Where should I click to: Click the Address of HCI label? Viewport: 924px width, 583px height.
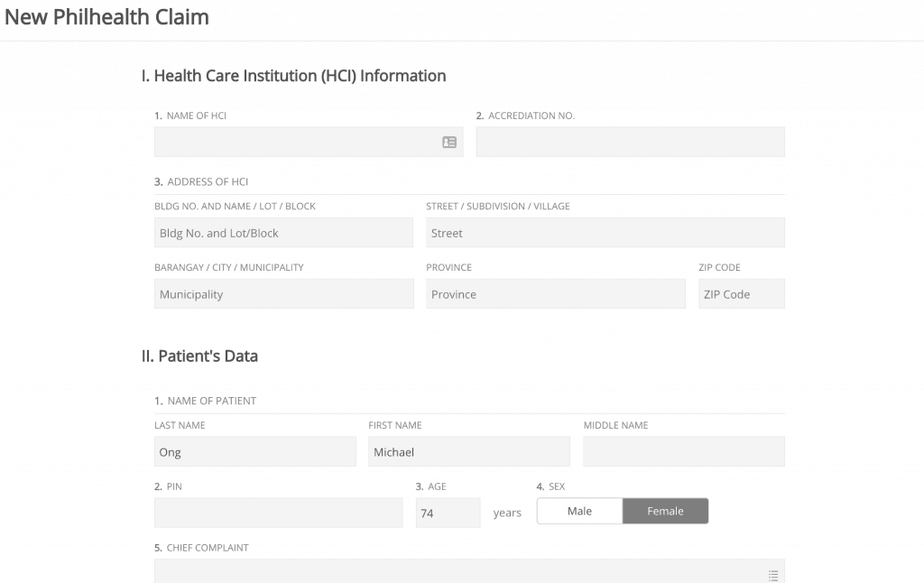click(208, 181)
